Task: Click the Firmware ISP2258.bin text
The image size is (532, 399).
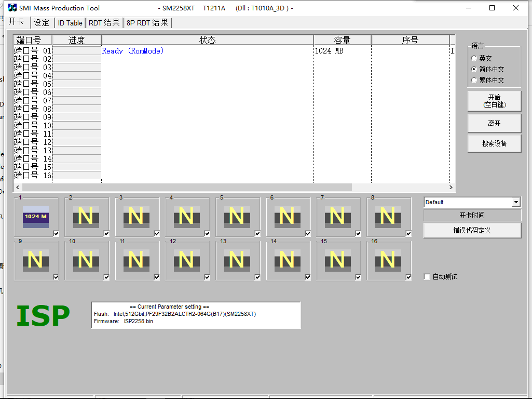Action: pyautogui.click(x=124, y=321)
